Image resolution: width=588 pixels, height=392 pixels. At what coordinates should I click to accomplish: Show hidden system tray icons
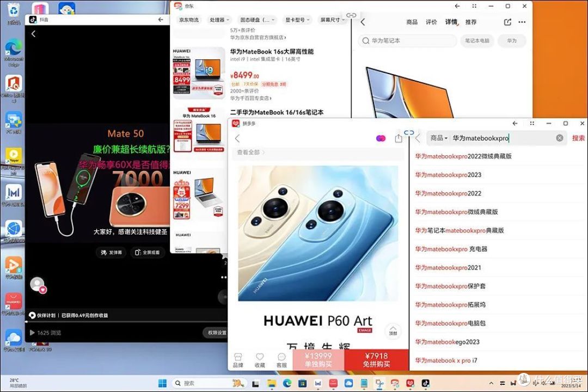491,383
